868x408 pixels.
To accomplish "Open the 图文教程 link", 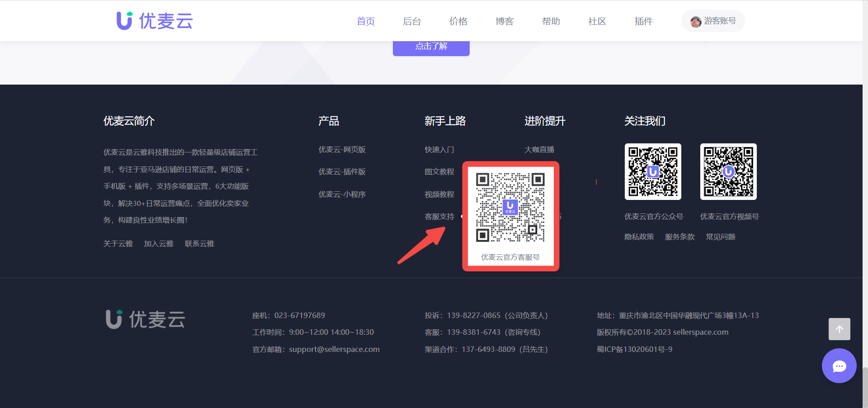I will click(439, 172).
